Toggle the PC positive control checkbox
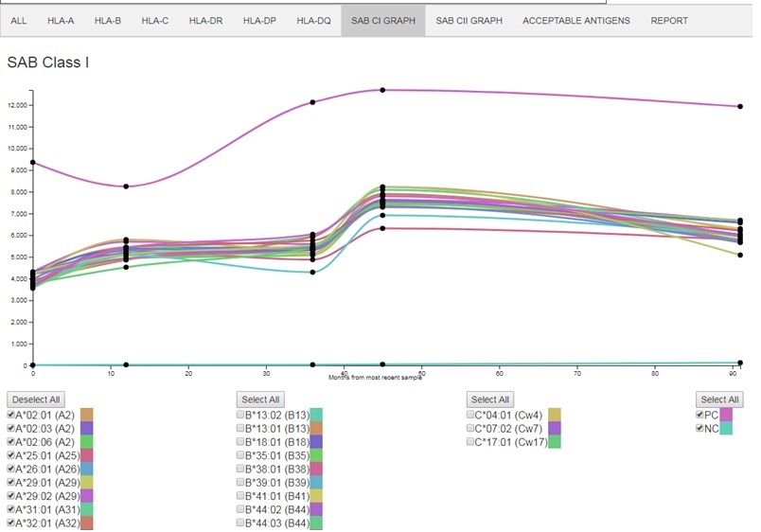The width and height of the screenshot is (761, 532). pyautogui.click(x=699, y=415)
